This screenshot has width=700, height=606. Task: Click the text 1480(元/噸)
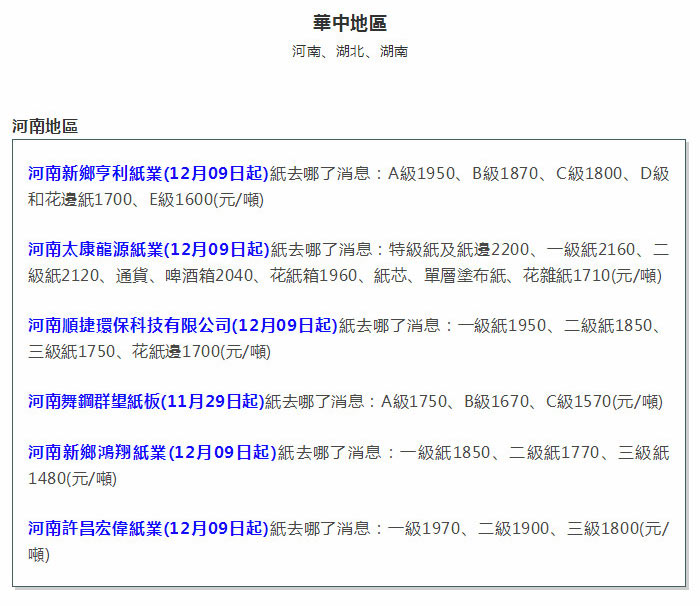tap(72, 479)
